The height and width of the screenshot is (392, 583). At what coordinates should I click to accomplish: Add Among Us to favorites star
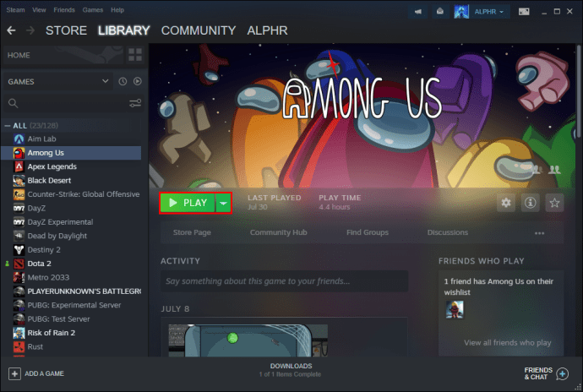(554, 203)
